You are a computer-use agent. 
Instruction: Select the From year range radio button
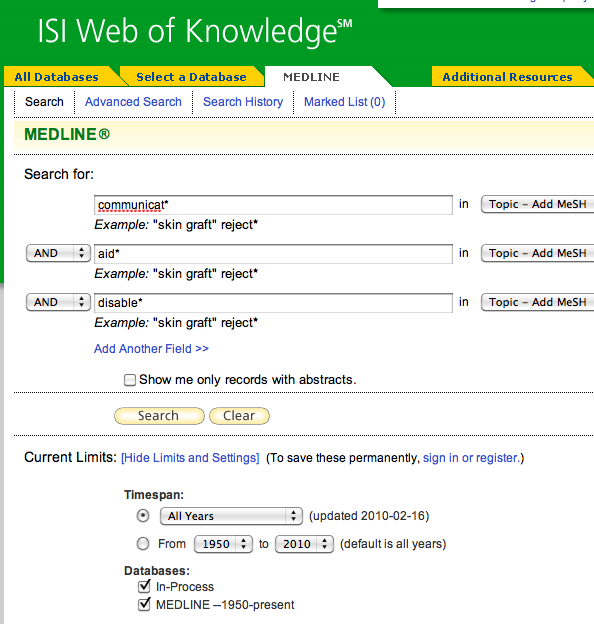click(143, 544)
